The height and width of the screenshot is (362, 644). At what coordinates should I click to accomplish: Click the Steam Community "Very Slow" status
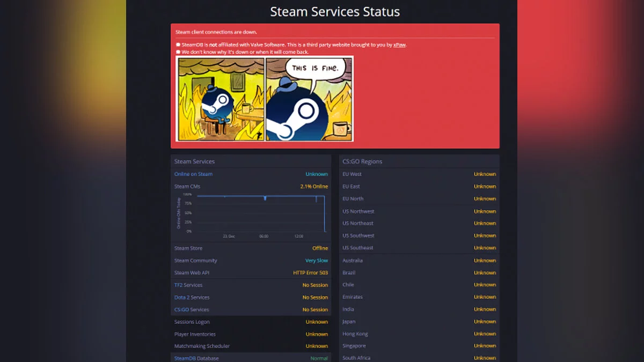point(317,261)
